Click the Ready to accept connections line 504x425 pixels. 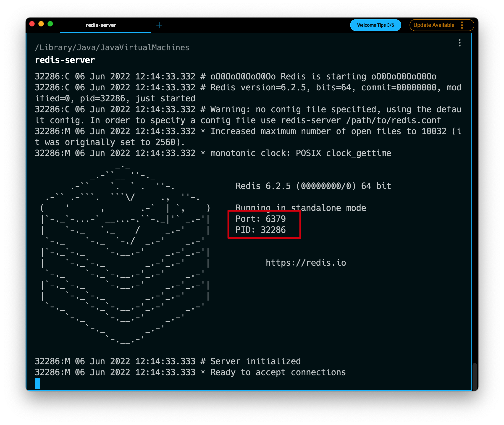[x=278, y=372]
